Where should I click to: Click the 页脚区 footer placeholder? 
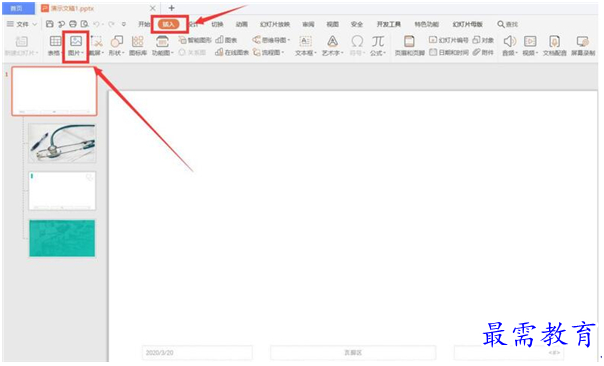point(353,353)
